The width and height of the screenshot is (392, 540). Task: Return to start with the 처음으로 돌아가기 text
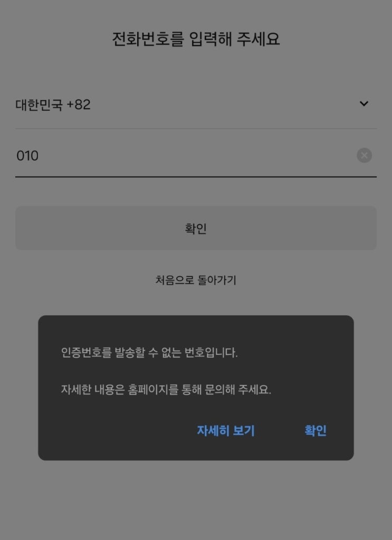(x=196, y=280)
